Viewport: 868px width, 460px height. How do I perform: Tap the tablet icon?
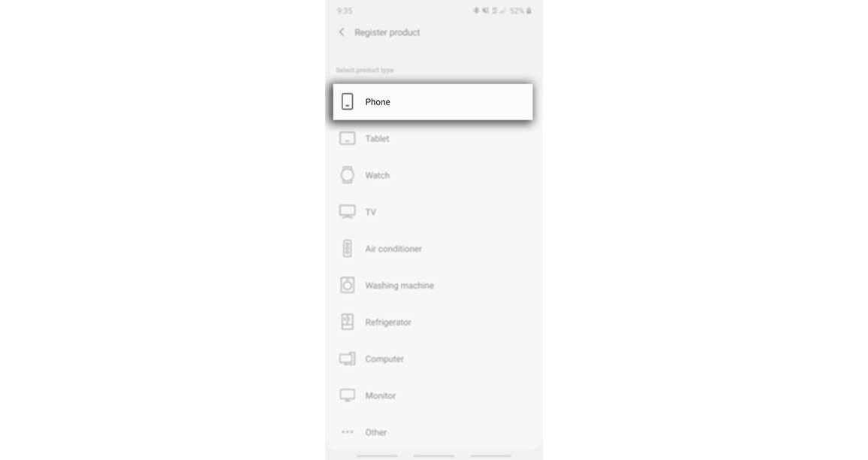pyautogui.click(x=347, y=138)
